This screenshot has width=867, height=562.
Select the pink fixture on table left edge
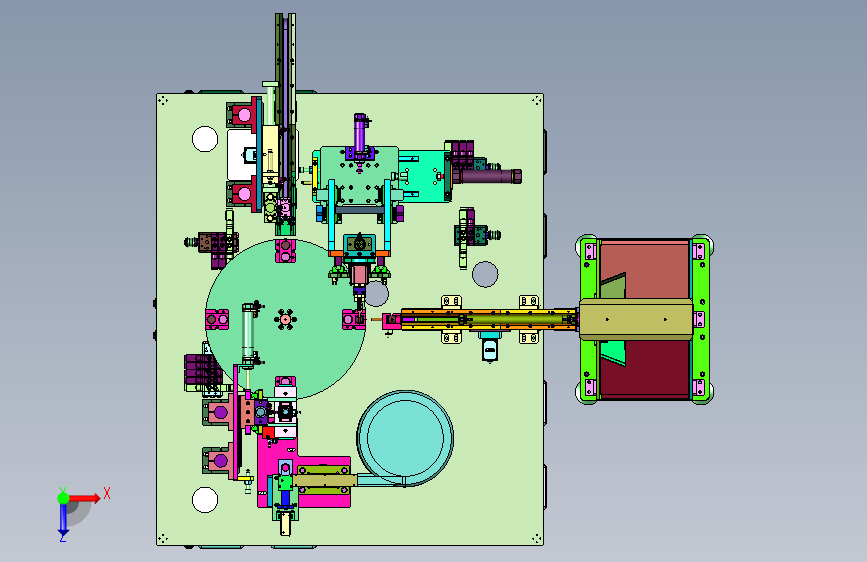coord(217,319)
